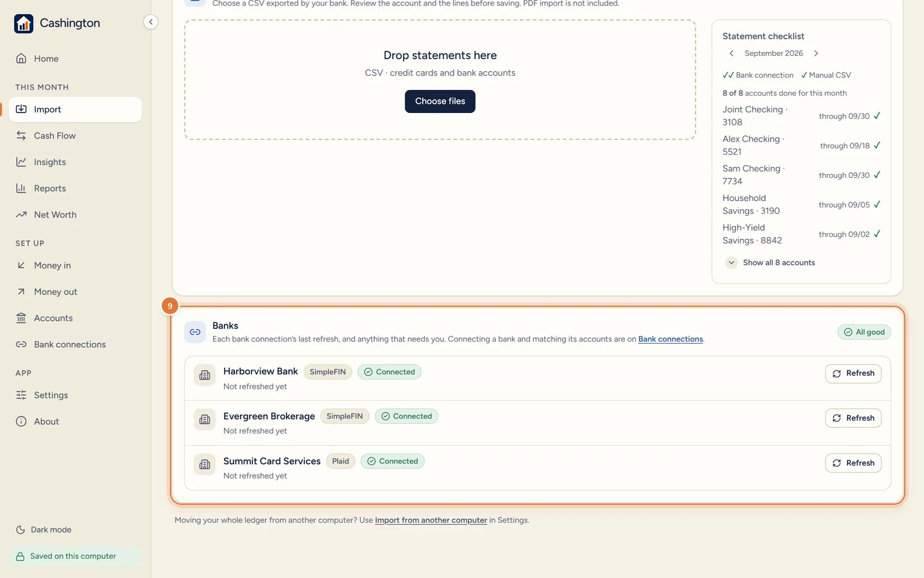Refresh Evergreen Brokerage
Screen dimensions: 924x578
[853, 418]
